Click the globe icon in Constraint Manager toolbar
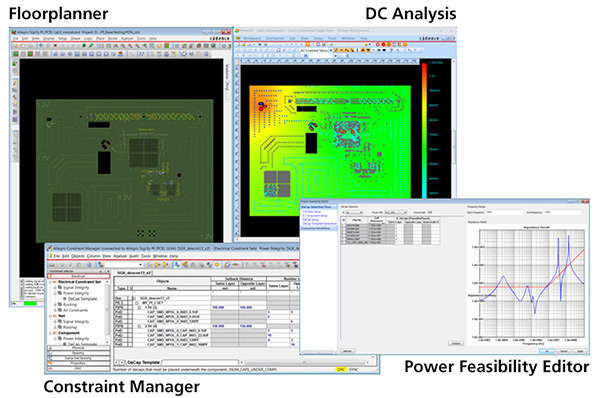The height and width of the screenshot is (398, 600). click(x=89, y=264)
